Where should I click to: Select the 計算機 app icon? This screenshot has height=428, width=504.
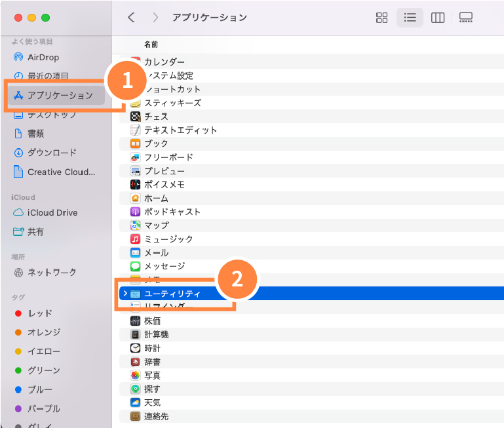pyautogui.click(x=135, y=334)
